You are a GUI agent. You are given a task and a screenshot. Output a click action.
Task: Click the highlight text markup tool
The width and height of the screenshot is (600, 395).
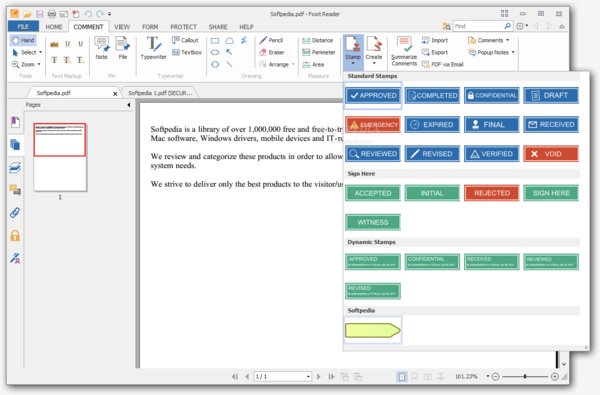click(x=54, y=44)
